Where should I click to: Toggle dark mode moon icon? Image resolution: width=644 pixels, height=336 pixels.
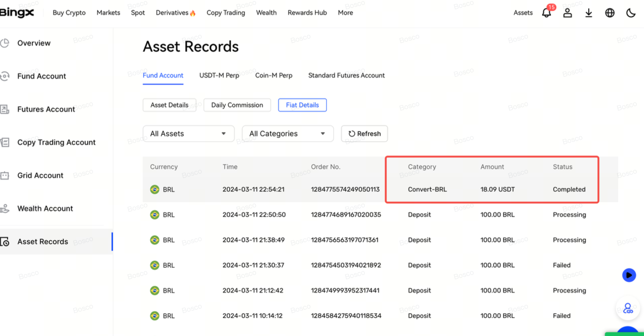(631, 13)
